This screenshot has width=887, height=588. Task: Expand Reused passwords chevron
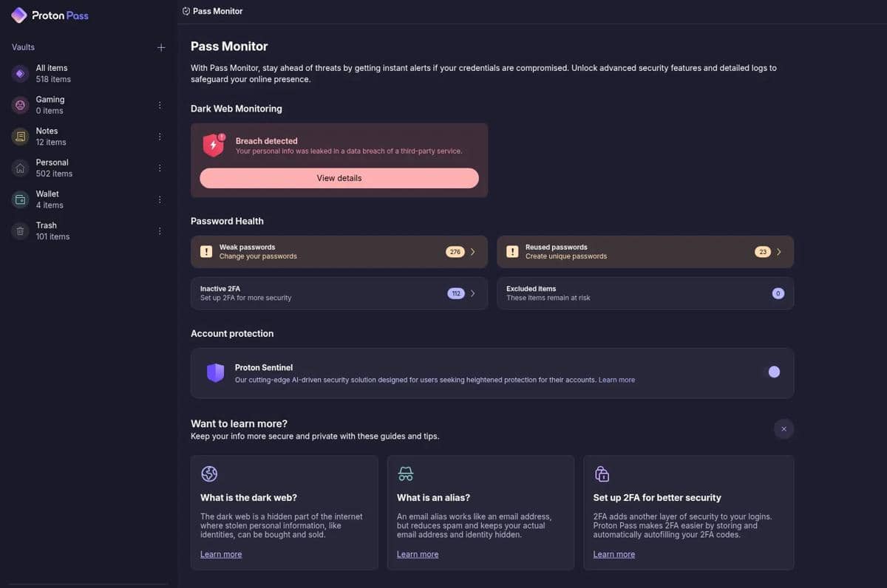click(779, 252)
